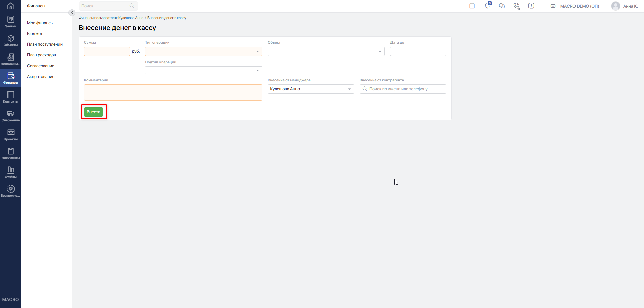This screenshot has width=644, height=308.
Task: Open the home icon in the sidebar
Action: (x=11, y=6)
